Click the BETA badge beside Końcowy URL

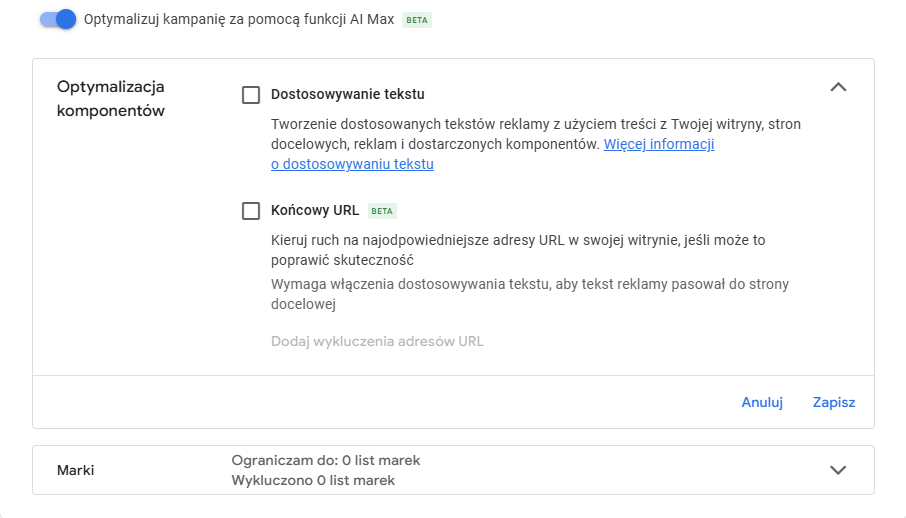382,211
